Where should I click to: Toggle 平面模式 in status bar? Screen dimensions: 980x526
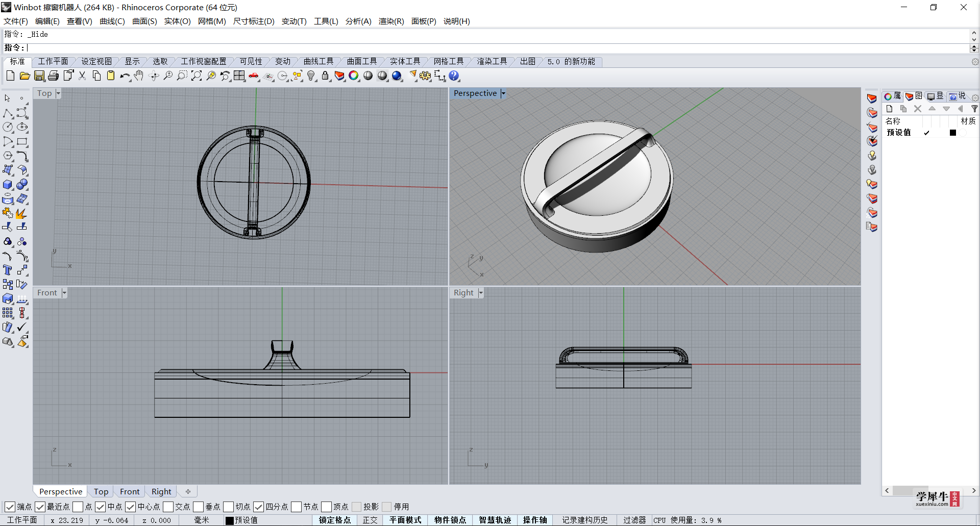click(x=405, y=520)
